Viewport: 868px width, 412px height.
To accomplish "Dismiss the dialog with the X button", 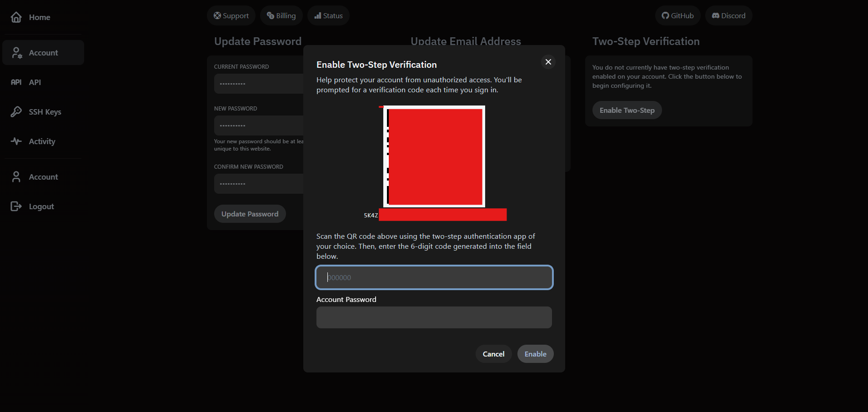I will point(548,62).
